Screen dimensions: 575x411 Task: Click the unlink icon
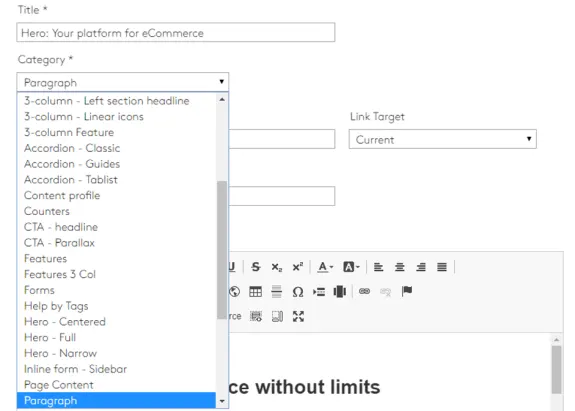click(385, 291)
